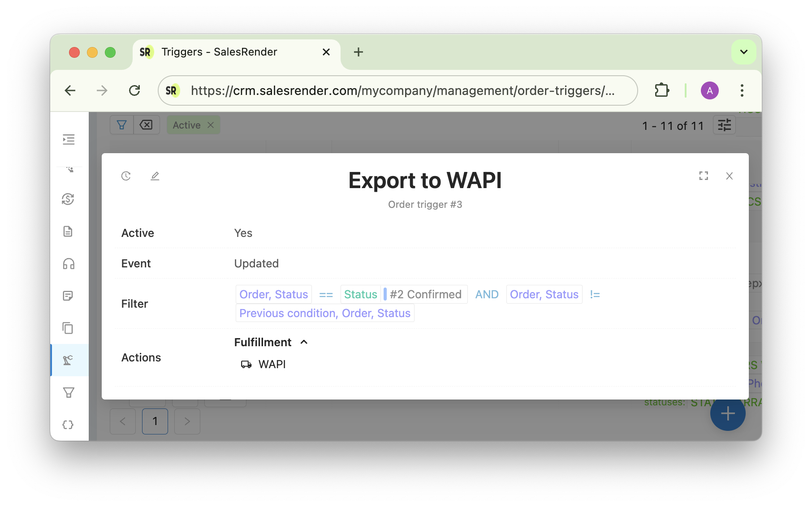This screenshot has height=507, width=812.
Task: Close the Triggers - SalesRender tab
Action: pos(326,52)
